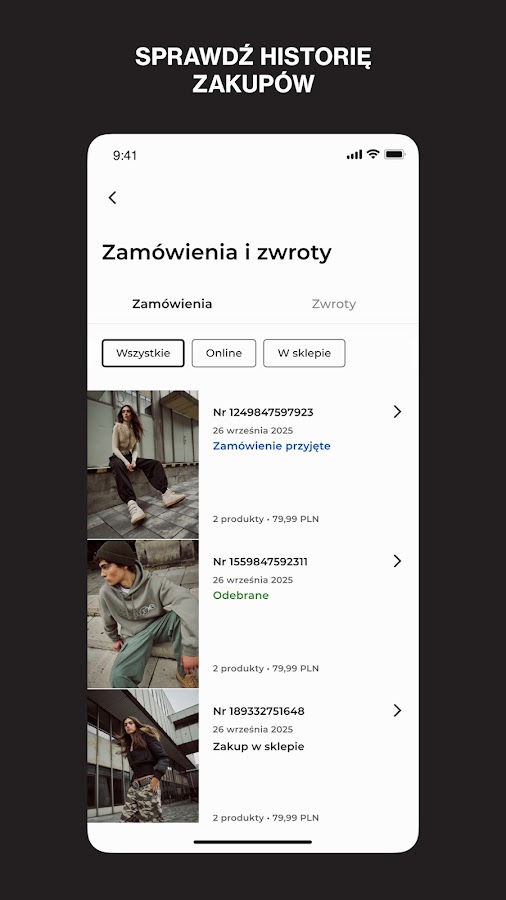Tap order number Nr 1559847592311
Viewport: 506px width, 900px height.
260,561
